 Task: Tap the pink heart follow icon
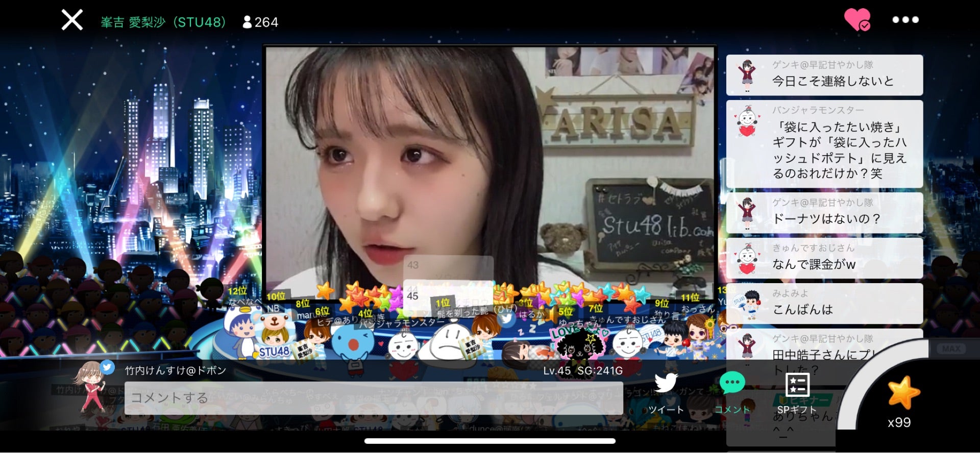point(857,20)
